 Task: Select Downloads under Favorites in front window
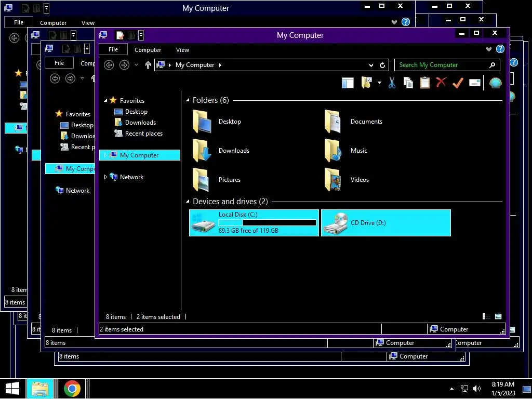click(x=140, y=123)
